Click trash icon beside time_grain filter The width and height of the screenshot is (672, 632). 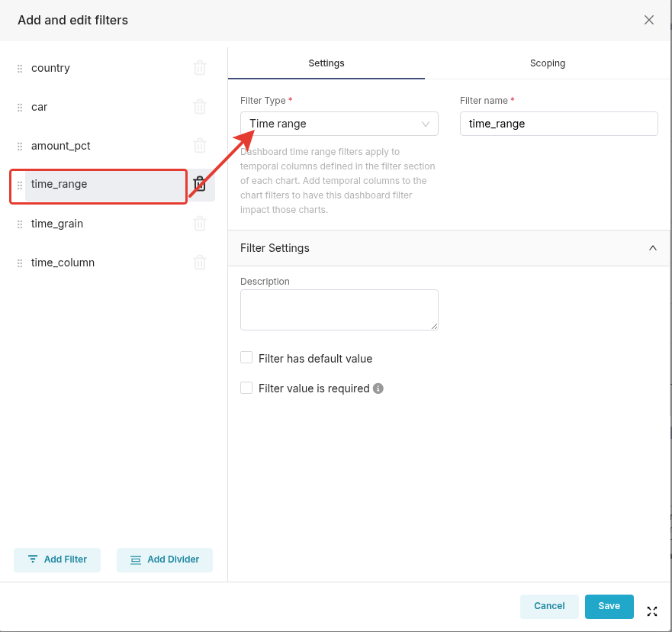[200, 224]
